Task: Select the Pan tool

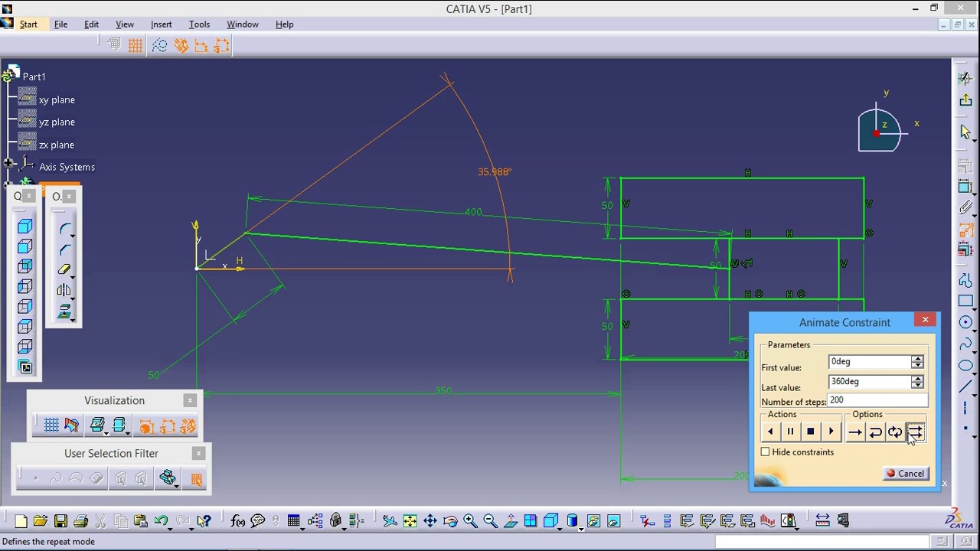Action: (430, 521)
